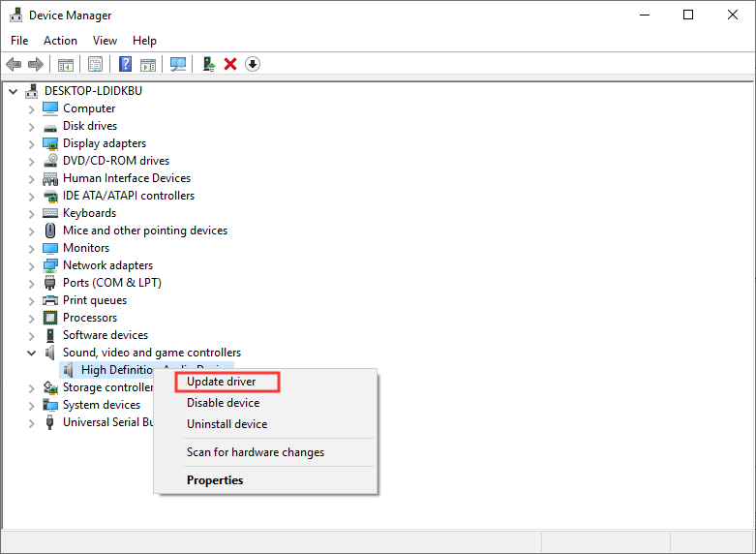Expand the System devices chevron
This screenshot has width=756, height=554.
coord(31,406)
